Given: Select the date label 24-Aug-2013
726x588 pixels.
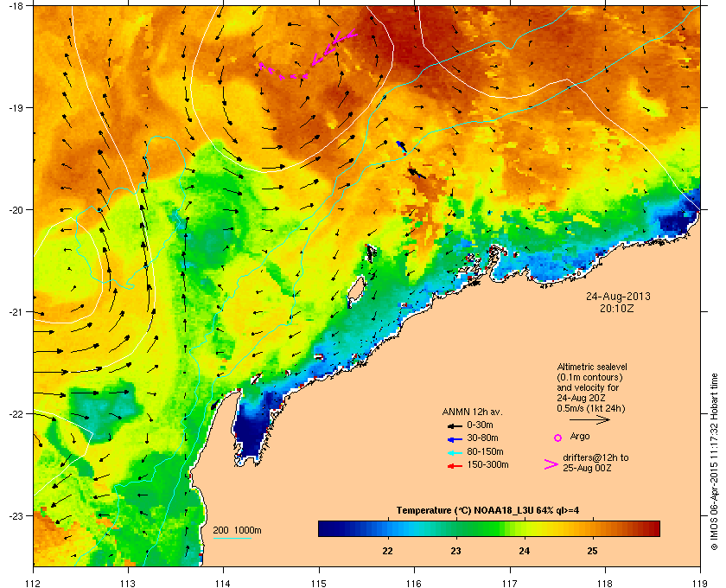Looking at the screenshot, I should tap(618, 297).
